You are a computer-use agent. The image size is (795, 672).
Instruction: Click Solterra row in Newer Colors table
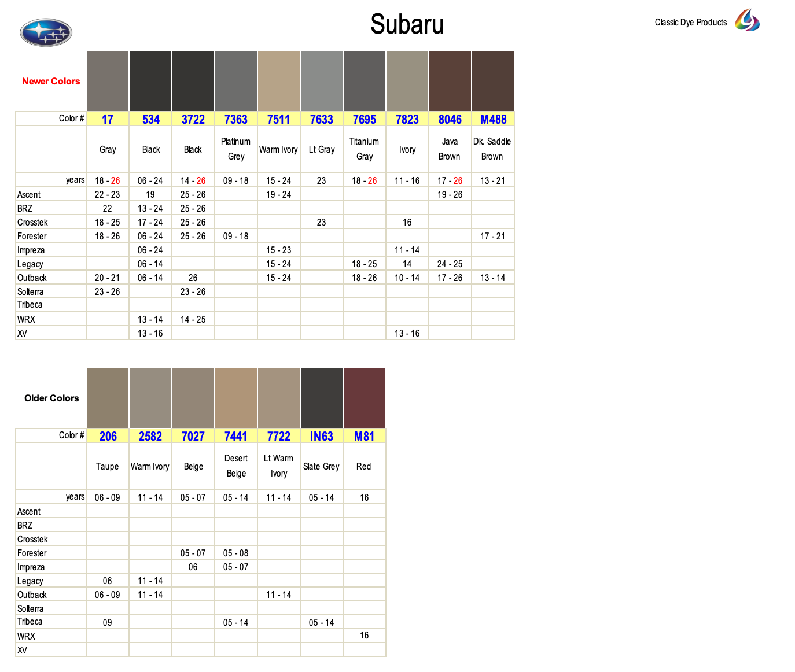tap(265, 292)
